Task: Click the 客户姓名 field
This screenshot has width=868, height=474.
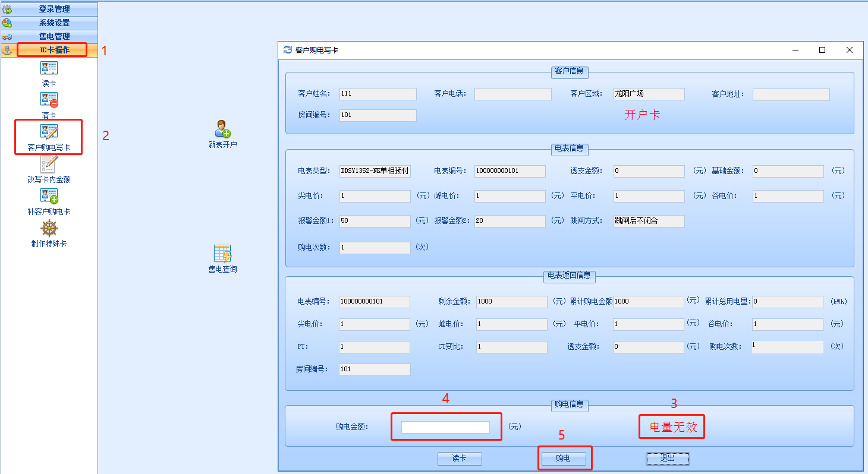Action: pyautogui.click(x=378, y=94)
